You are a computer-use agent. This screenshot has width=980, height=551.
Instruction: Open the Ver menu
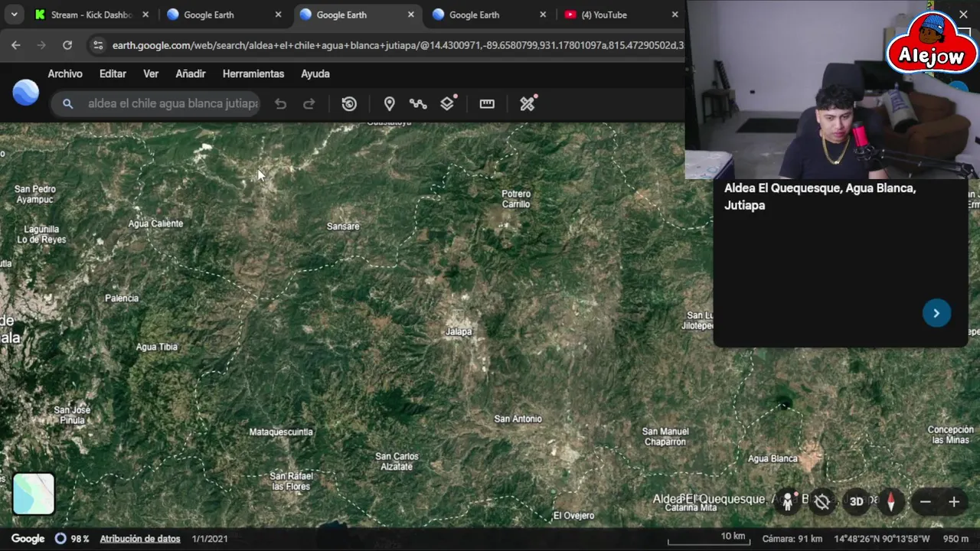[151, 73]
